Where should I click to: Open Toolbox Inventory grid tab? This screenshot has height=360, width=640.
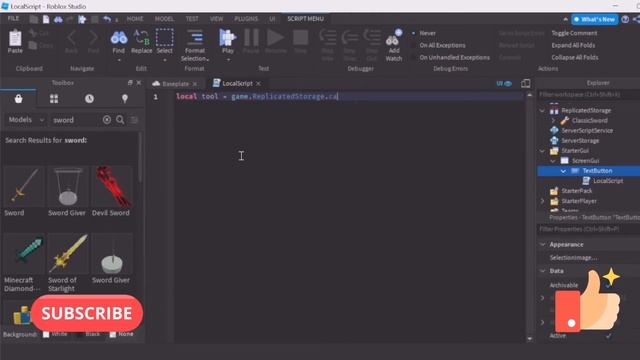[54, 99]
